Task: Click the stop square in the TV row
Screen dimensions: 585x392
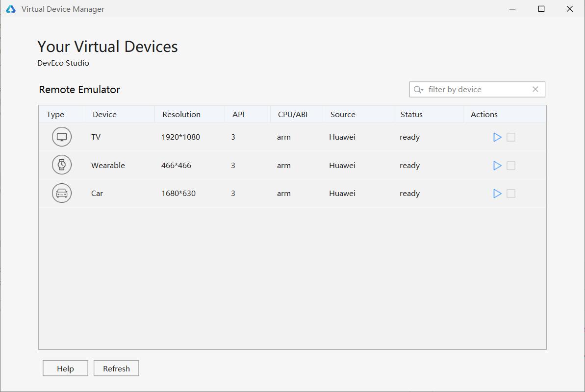Action: 511,137
